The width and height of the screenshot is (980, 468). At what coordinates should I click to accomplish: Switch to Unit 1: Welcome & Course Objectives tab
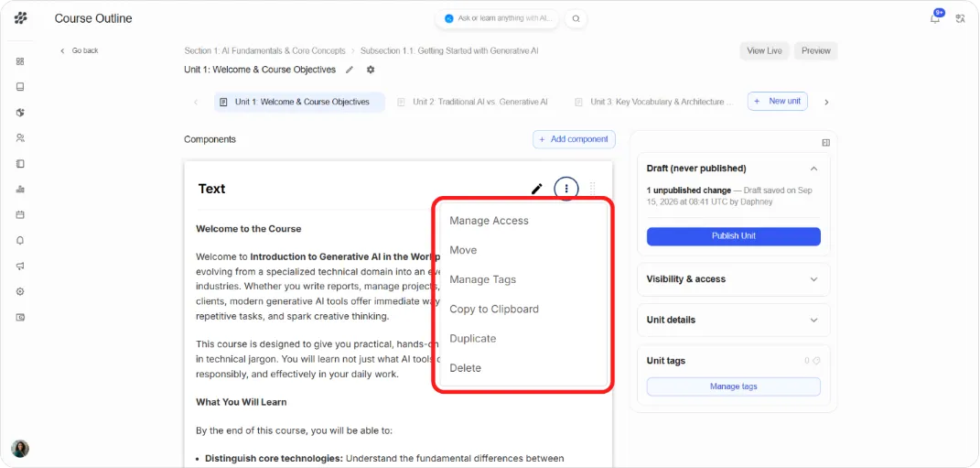click(299, 102)
